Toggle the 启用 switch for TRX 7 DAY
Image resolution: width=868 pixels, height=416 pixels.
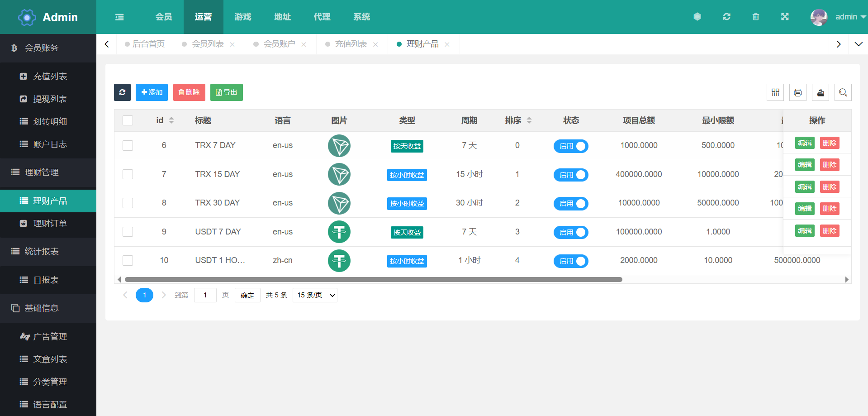coord(571,146)
